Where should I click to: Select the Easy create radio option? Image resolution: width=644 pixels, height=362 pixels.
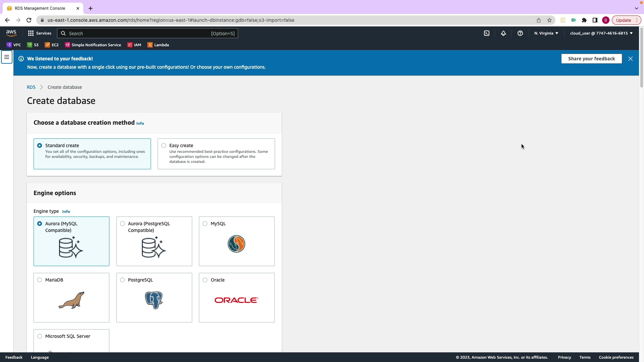click(164, 145)
